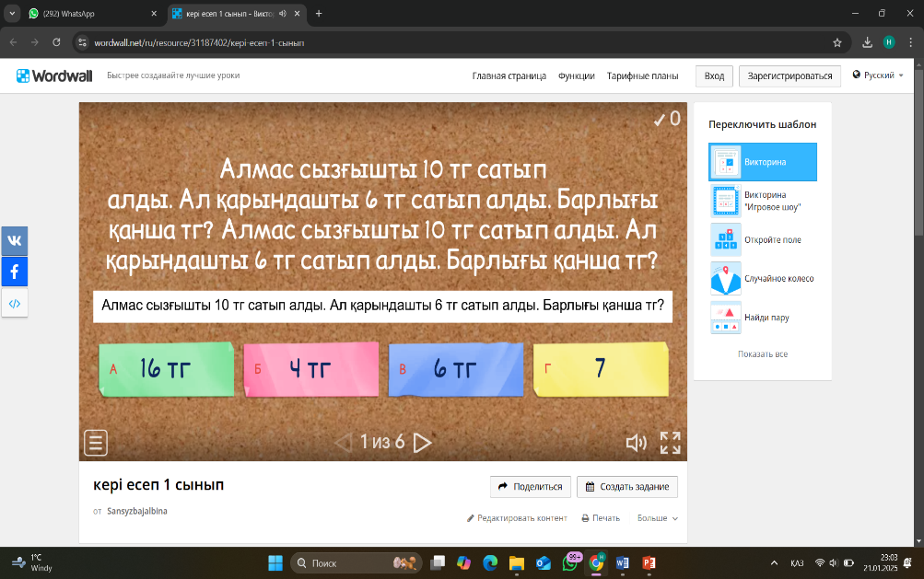Image resolution: width=924 pixels, height=579 pixels.
Task: Click the Вход button
Action: pyautogui.click(x=714, y=76)
